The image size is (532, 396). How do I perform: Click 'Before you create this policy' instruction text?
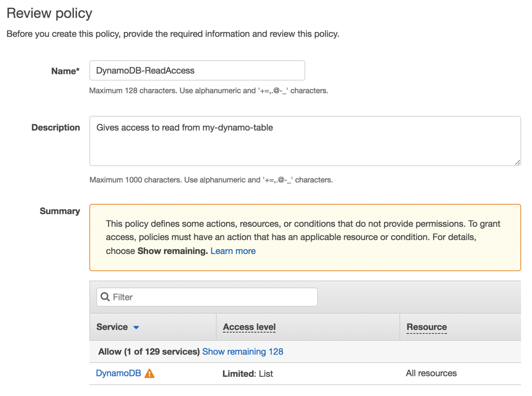tap(173, 34)
